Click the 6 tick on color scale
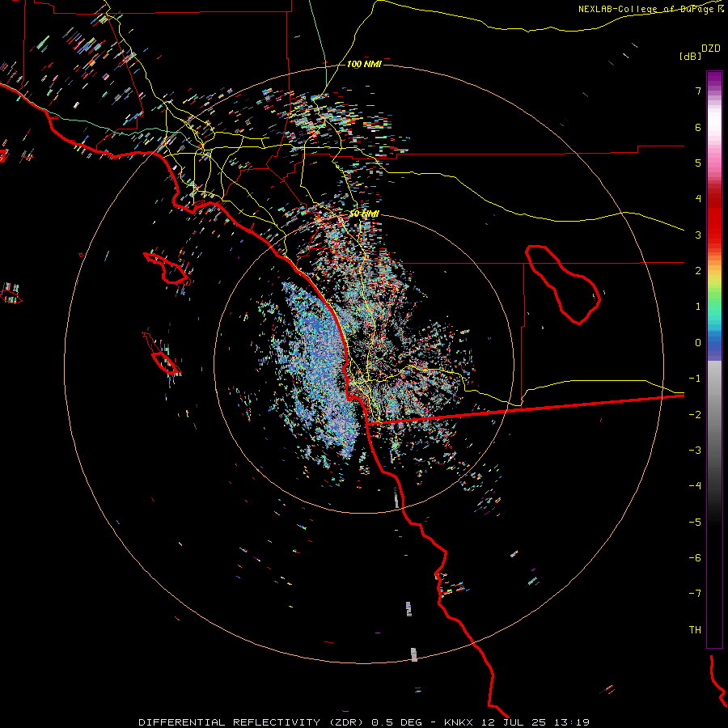728x728 pixels. [x=698, y=127]
